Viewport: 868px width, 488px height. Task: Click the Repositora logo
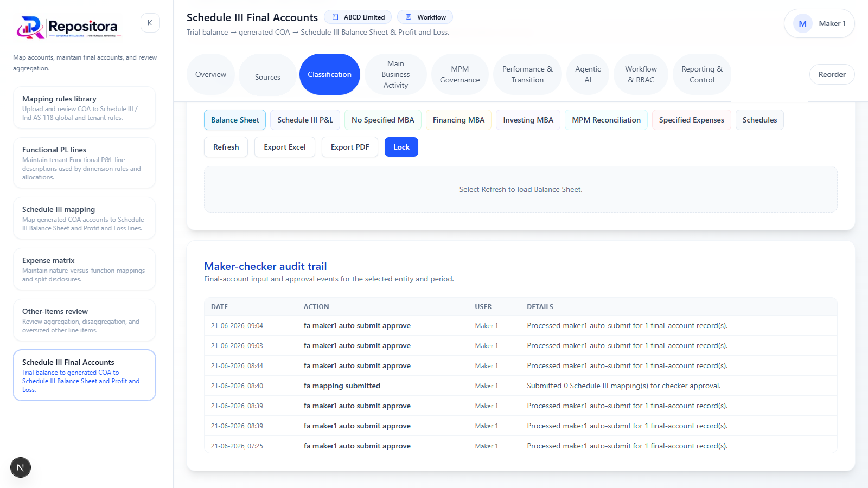tap(69, 27)
